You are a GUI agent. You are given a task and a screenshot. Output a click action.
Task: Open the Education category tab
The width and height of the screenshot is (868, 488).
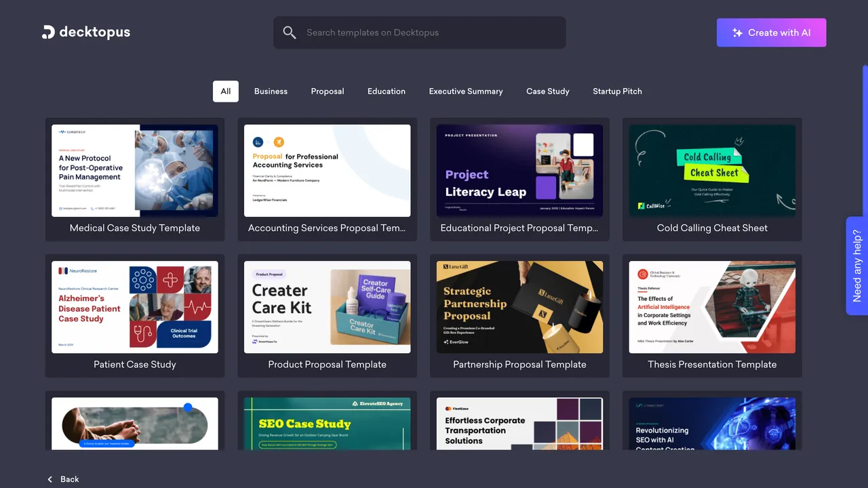(387, 91)
